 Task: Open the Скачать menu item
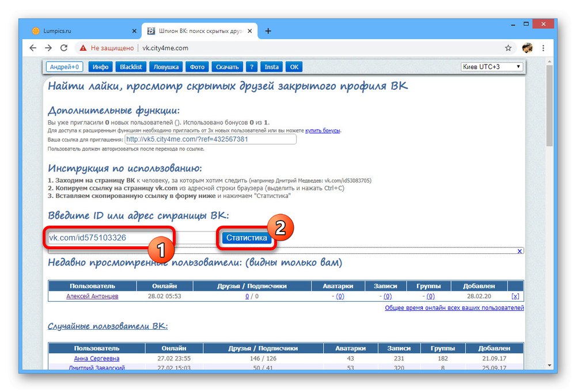(x=228, y=67)
